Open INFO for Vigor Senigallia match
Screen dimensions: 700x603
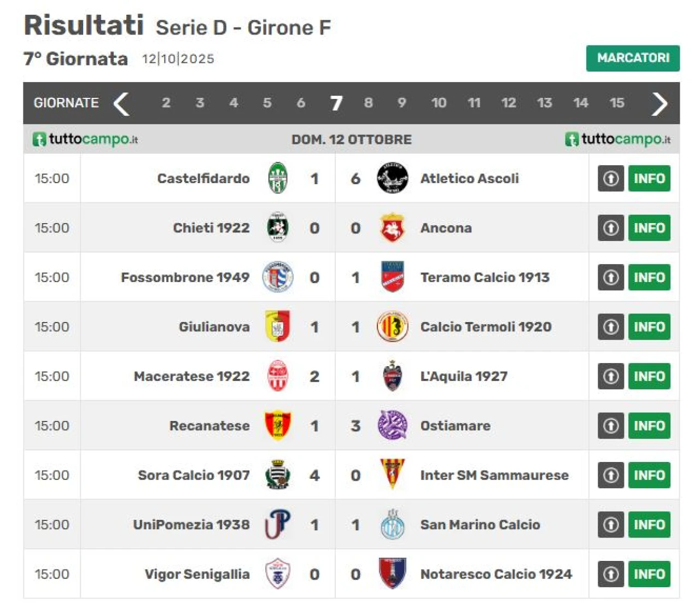click(649, 574)
